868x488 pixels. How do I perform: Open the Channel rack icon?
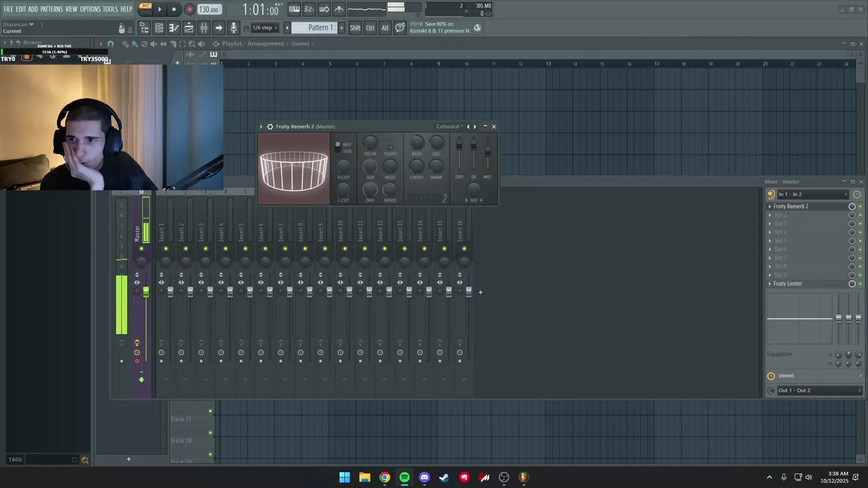tap(159, 28)
